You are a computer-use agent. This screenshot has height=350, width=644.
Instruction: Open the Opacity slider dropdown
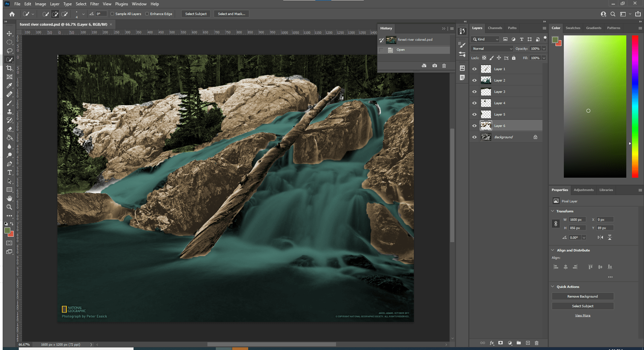[x=544, y=49]
